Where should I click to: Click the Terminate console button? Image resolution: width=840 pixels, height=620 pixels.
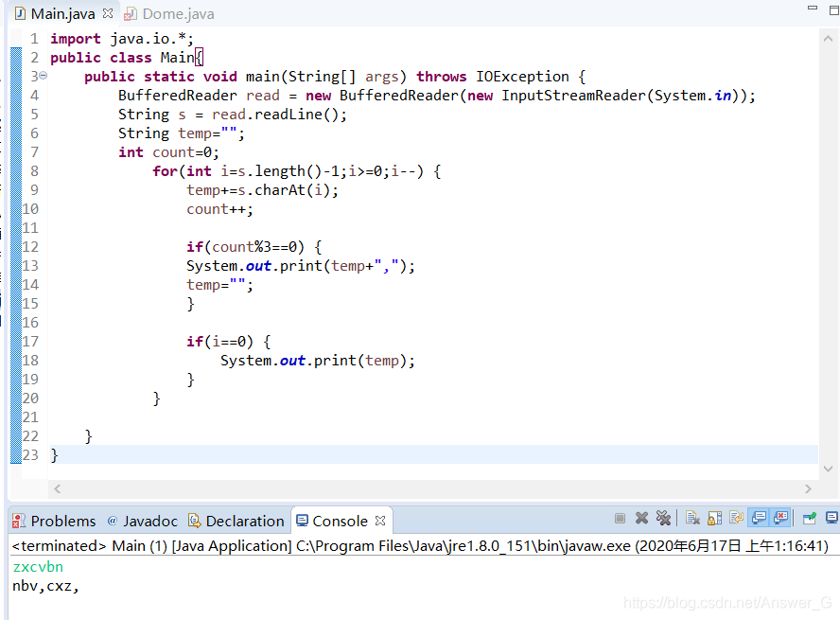620,518
